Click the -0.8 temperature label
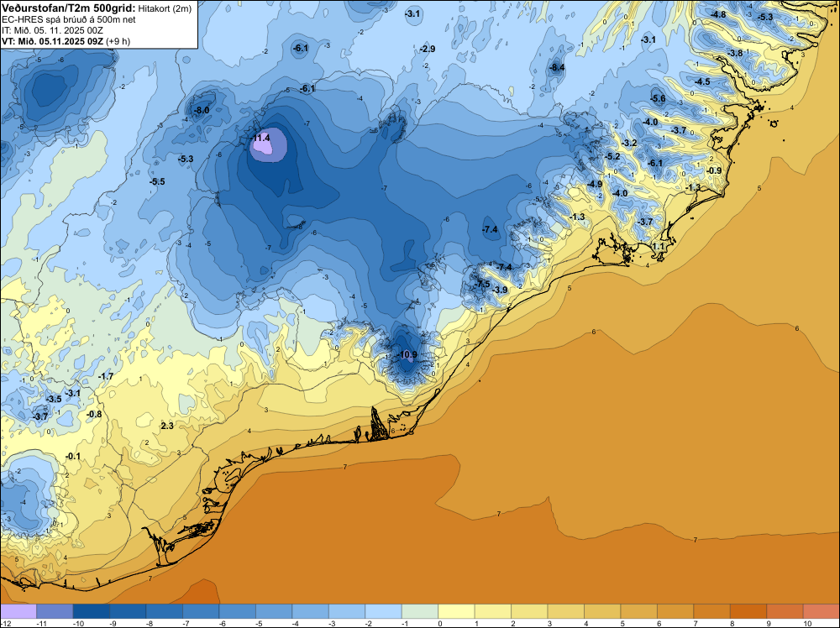This screenshot has width=840, height=628. (94, 415)
